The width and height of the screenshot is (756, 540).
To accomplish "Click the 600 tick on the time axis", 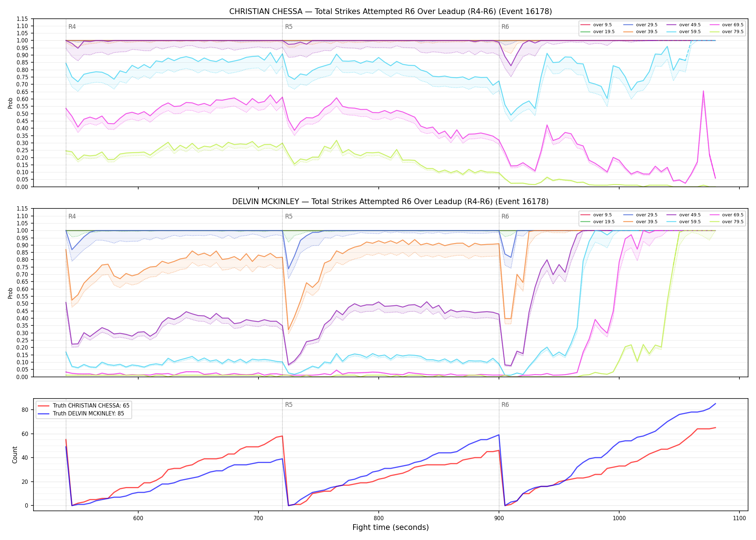I will pos(138,518).
